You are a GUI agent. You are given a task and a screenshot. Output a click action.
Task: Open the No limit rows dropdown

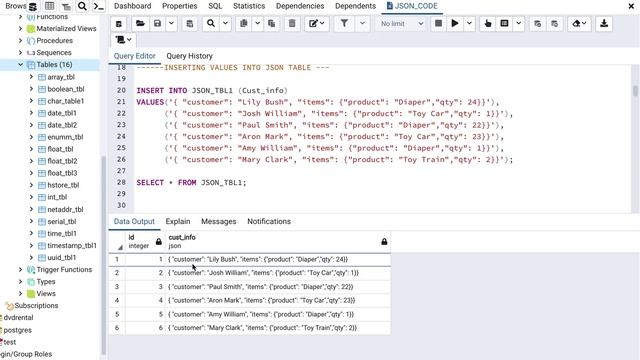pyautogui.click(x=402, y=24)
